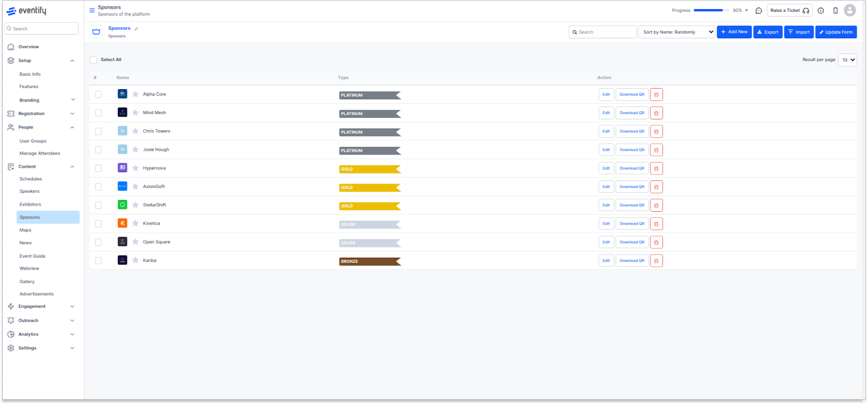Open the chat message icon in header

758,11
